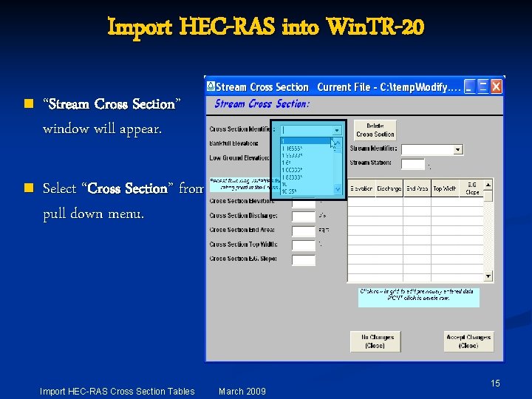Click the Cross Section Discharge input field
The image size is (532, 399).
click(x=304, y=216)
